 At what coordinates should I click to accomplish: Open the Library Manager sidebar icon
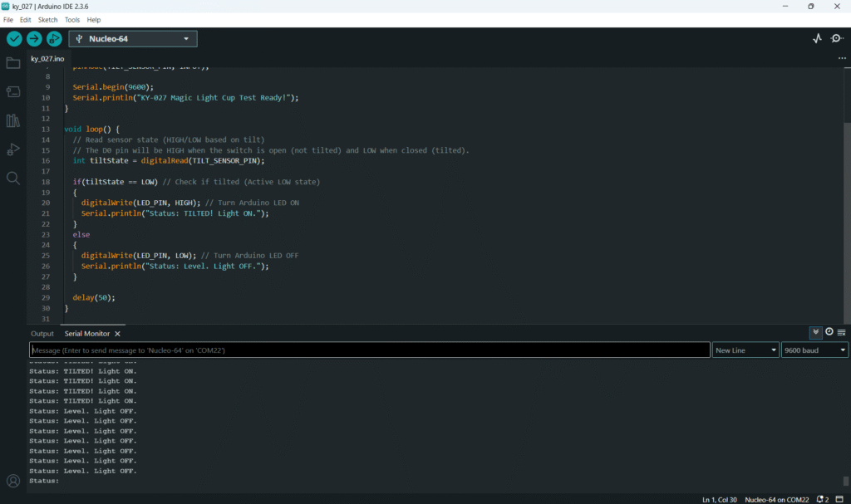coord(13,121)
